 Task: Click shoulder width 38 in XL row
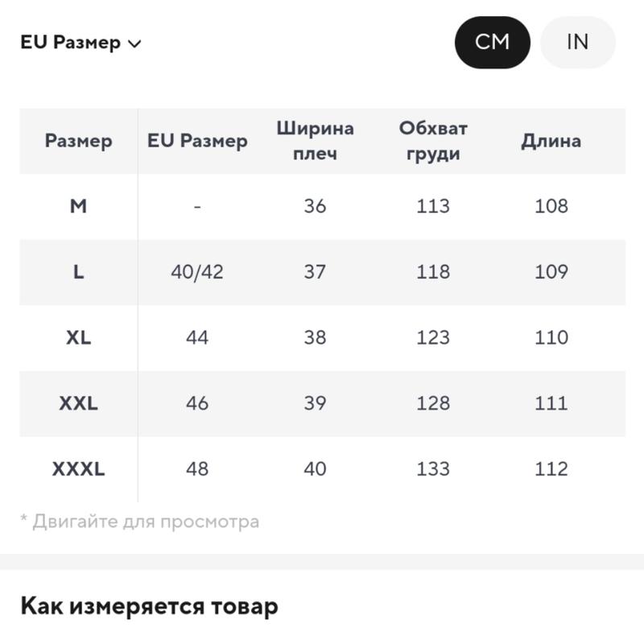(x=315, y=337)
